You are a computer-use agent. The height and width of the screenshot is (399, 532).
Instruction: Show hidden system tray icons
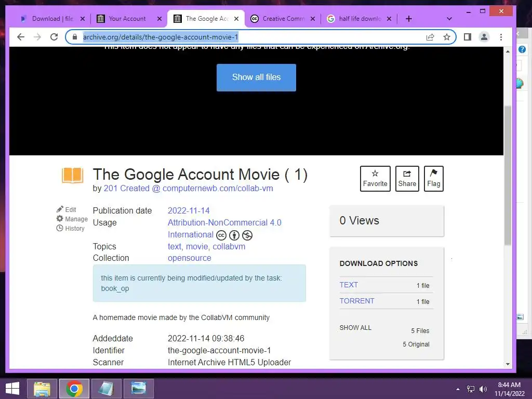[458, 389]
